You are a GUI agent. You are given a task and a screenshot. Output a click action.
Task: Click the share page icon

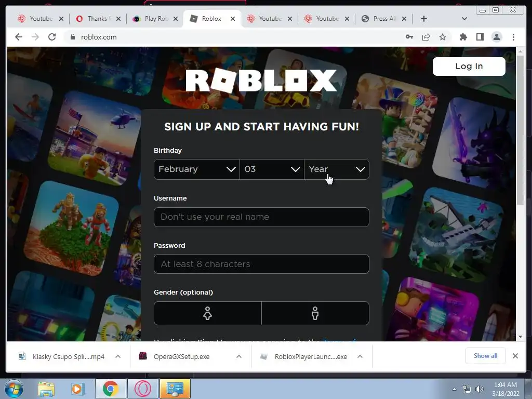point(426,37)
